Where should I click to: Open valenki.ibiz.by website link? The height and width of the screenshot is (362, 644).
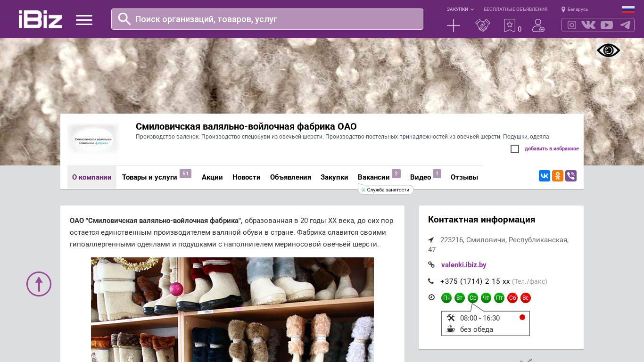pyautogui.click(x=463, y=265)
